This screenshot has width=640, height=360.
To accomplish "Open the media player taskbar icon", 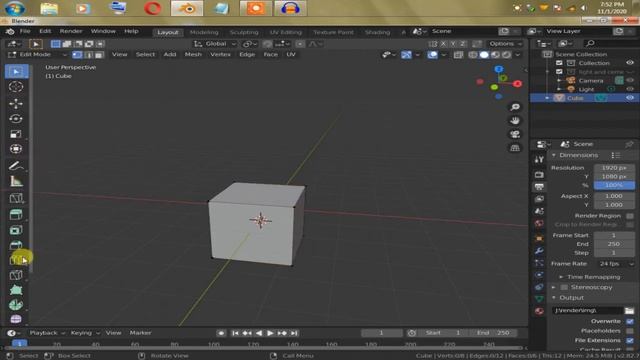I will click(x=83, y=8).
